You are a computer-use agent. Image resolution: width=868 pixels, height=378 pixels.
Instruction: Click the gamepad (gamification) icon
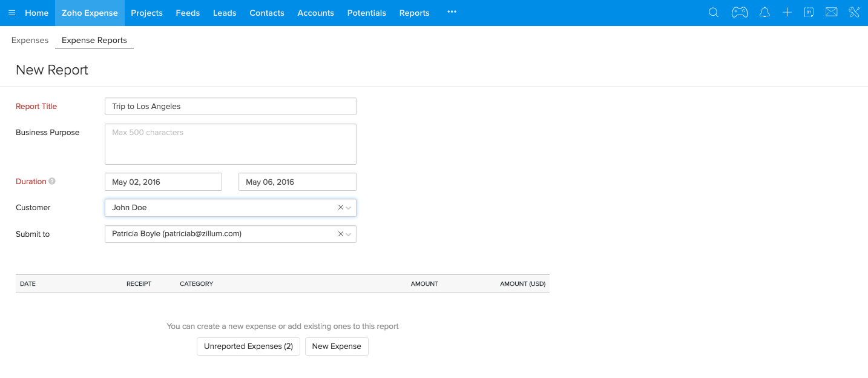(739, 12)
